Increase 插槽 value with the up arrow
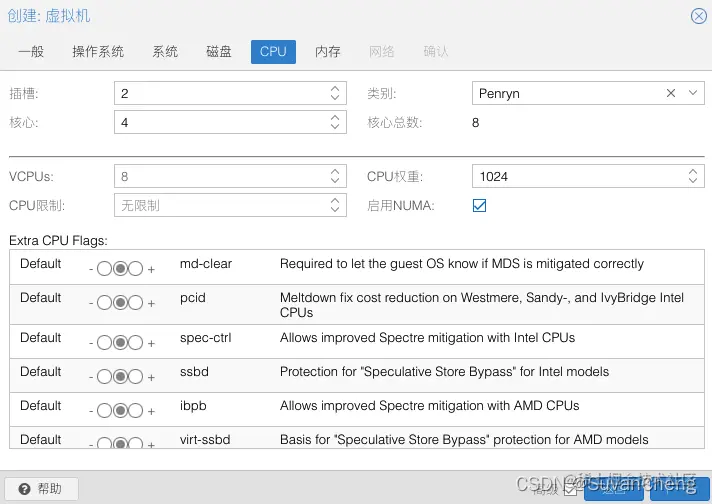Screen dimensions: 712x504 [335, 89]
